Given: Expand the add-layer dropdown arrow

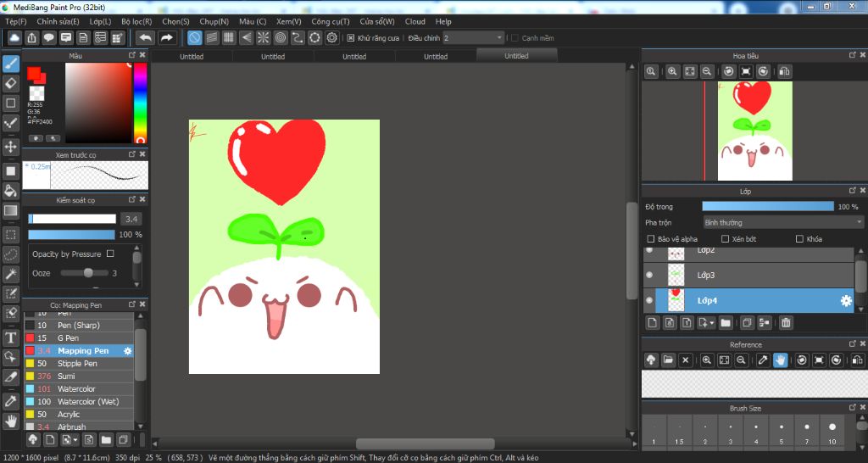Looking at the screenshot, I should pyautogui.click(x=711, y=322).
